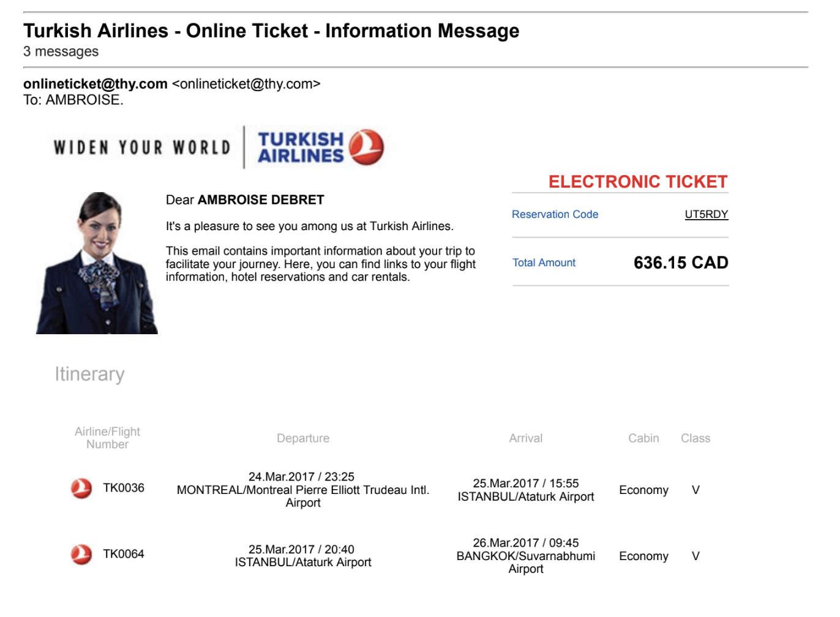The height and width of the screenshot is (617, 840).
Task: Click the bold onlineticket@thy.com sender name
Action: (x=96, y=84)
